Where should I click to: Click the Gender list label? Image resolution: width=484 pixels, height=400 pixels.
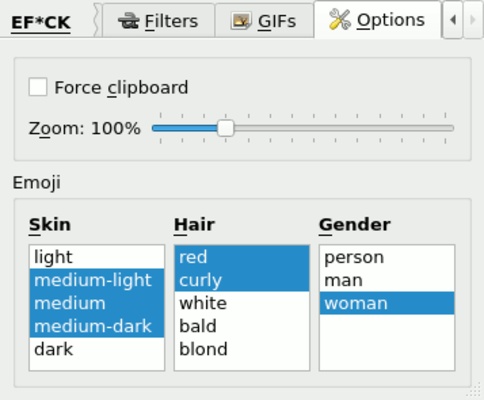(355, 225)
